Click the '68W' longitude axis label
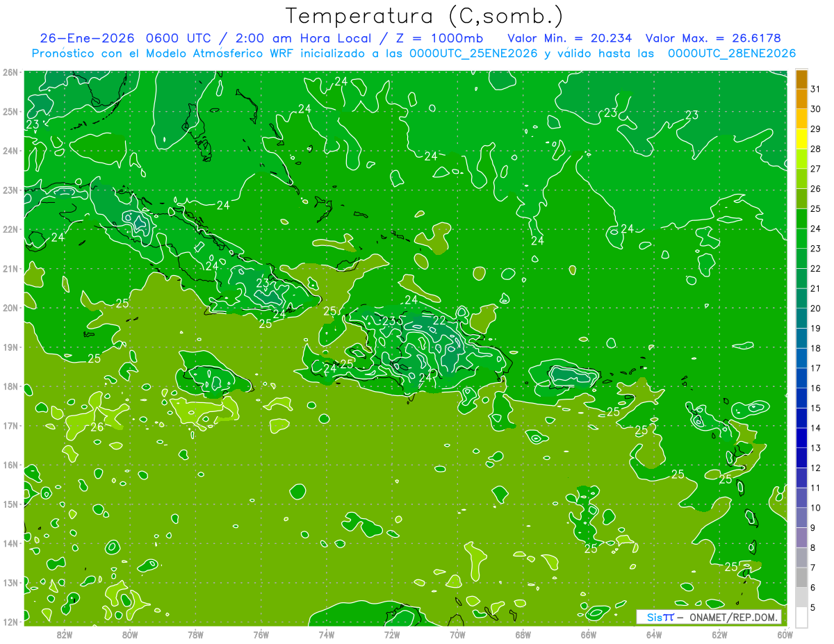 tap(523, 634)
